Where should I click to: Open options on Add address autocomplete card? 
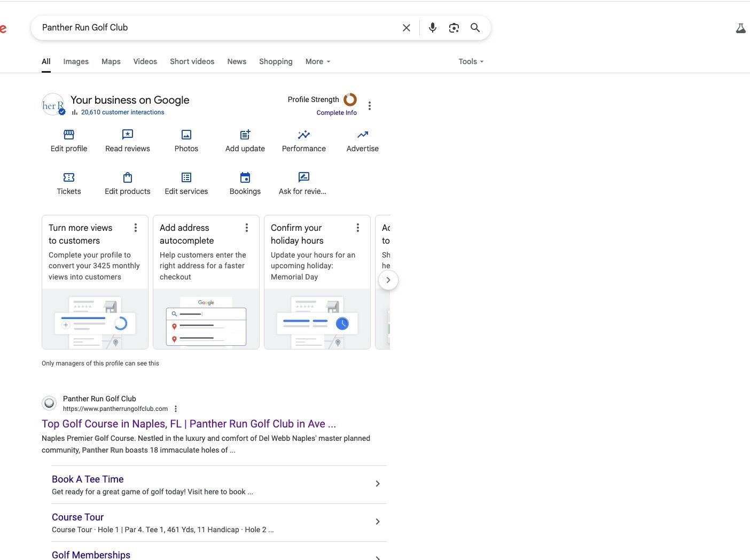pyautogui.click(x=247, y=228)
